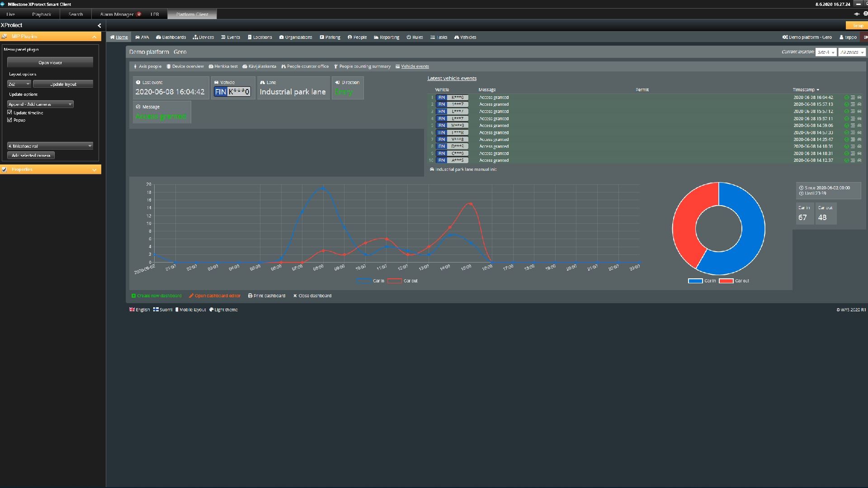The image size is (868, 488).
Task: Open the All zones dropdown
Action: [x=852, y=52]
